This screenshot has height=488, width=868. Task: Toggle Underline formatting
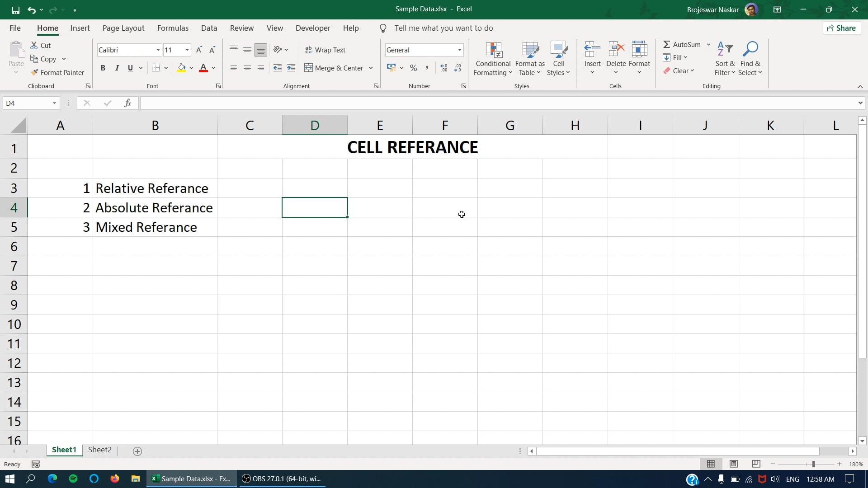point(130,68)
